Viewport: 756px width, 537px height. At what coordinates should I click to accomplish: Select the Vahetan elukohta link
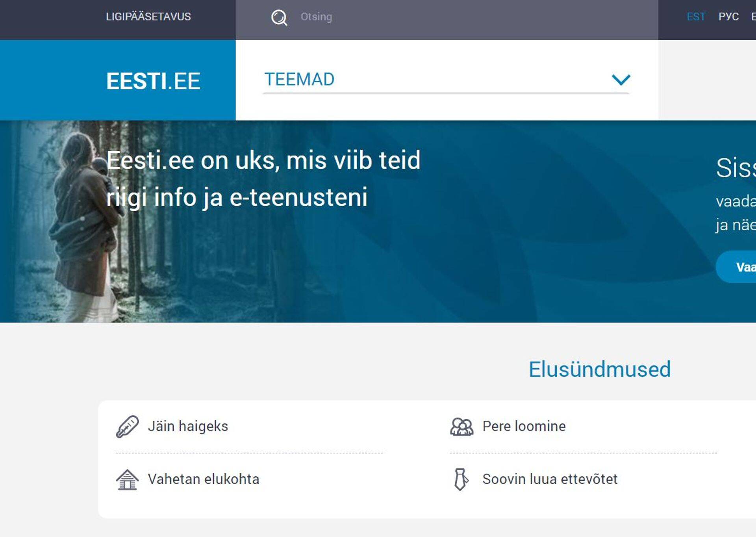pos(203,479)
